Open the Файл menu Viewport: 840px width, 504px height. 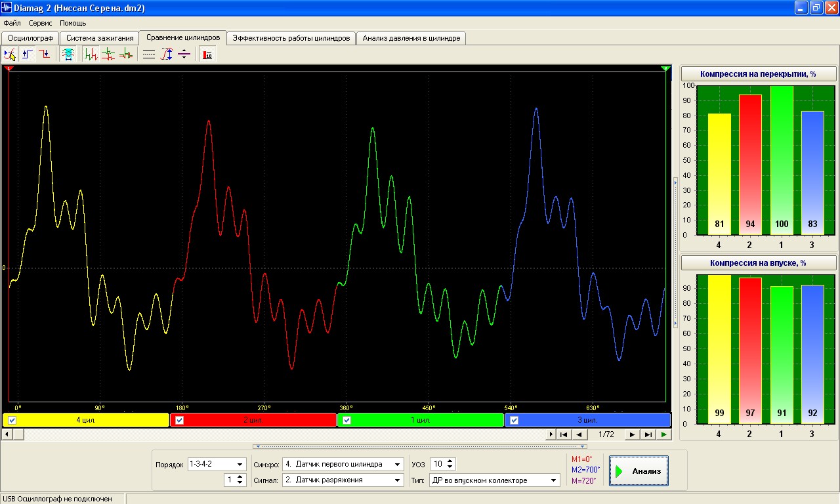12,23
